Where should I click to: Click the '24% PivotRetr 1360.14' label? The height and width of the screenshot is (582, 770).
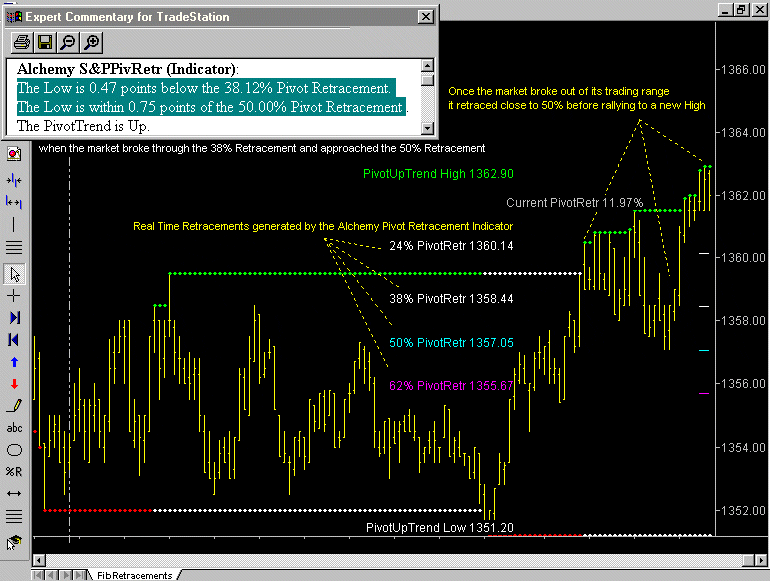451,246
